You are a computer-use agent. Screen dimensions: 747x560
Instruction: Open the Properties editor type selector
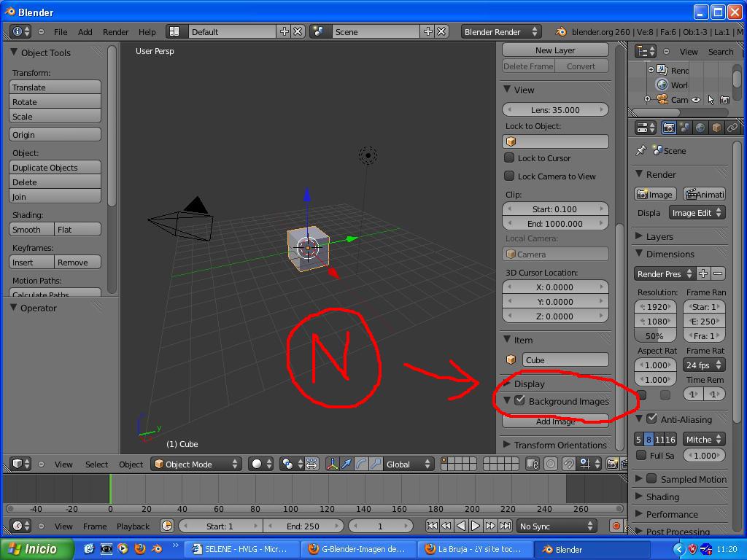[x=646, y=127]
